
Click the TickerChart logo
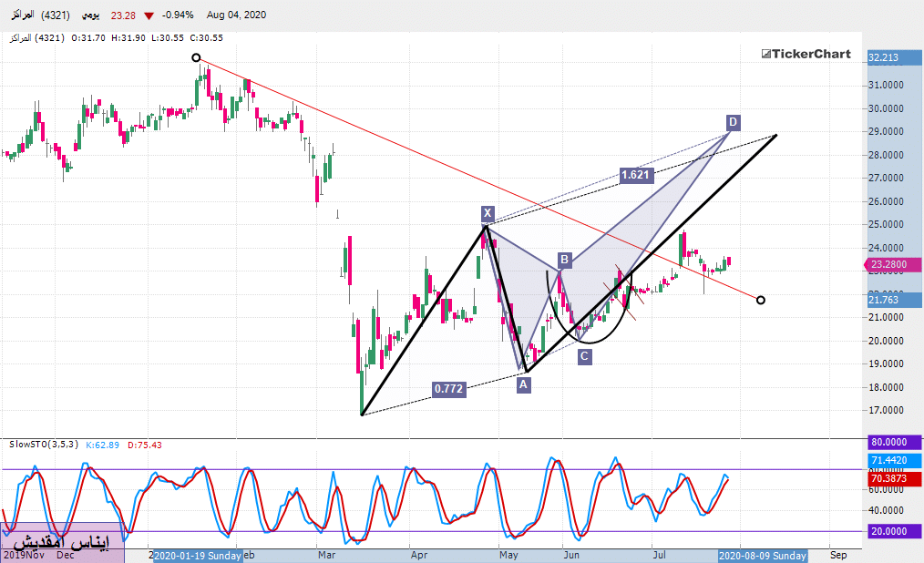coord(806,54)
